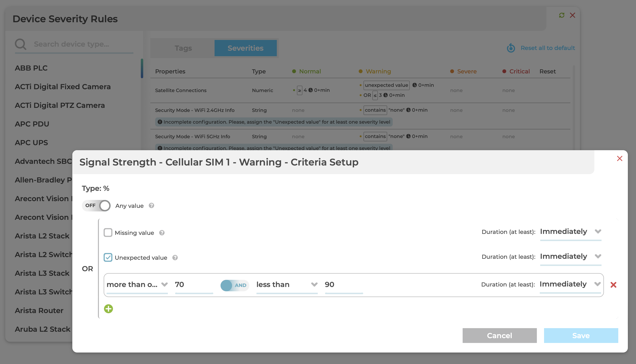Open help icon next to Unexpected value
The width and height of the screenshot is (636, 364).
pyautogui.click(x=175, y=258)
